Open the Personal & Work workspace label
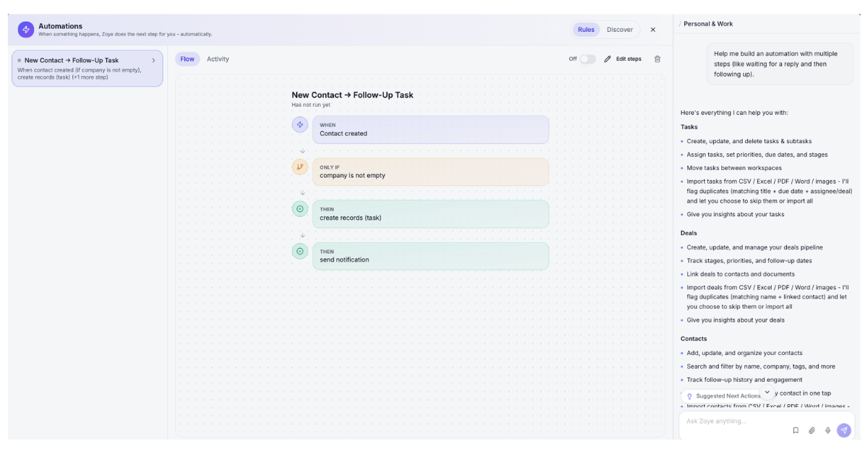Image resolution: width=868 pixels, height=454 pixels. tap(708, 24)
